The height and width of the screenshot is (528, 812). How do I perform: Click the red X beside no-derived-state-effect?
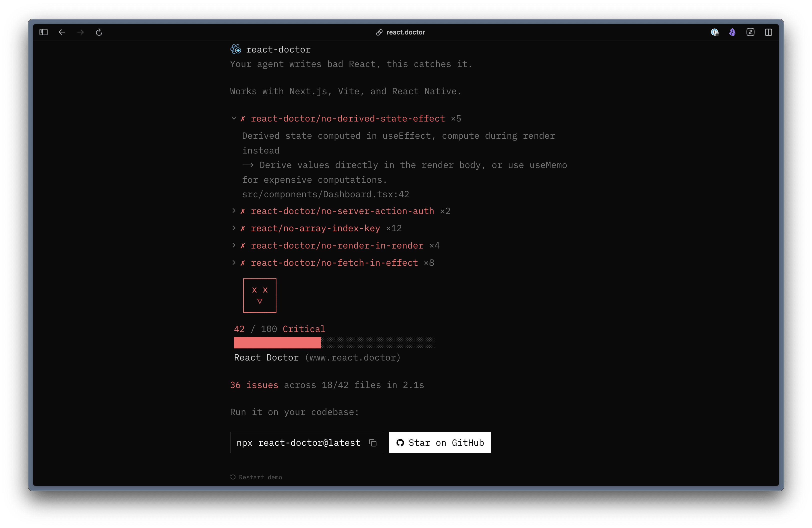tap(242, 119)
